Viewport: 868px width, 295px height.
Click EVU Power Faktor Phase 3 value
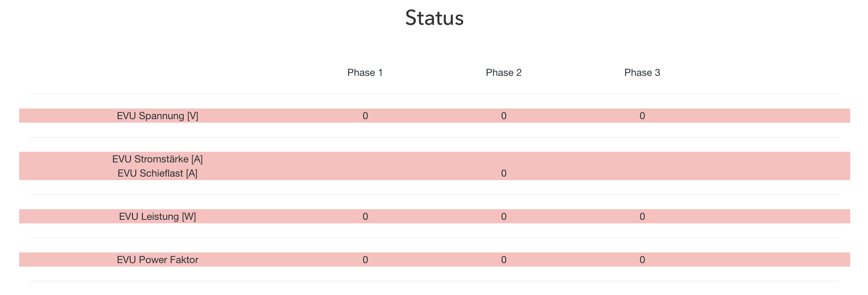[642, 260]
